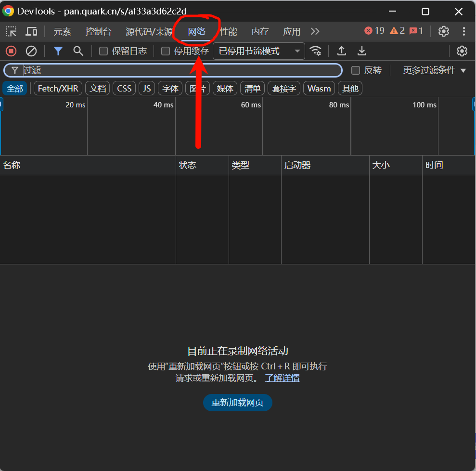Toggle the device toolbar icon

point(31,31)
